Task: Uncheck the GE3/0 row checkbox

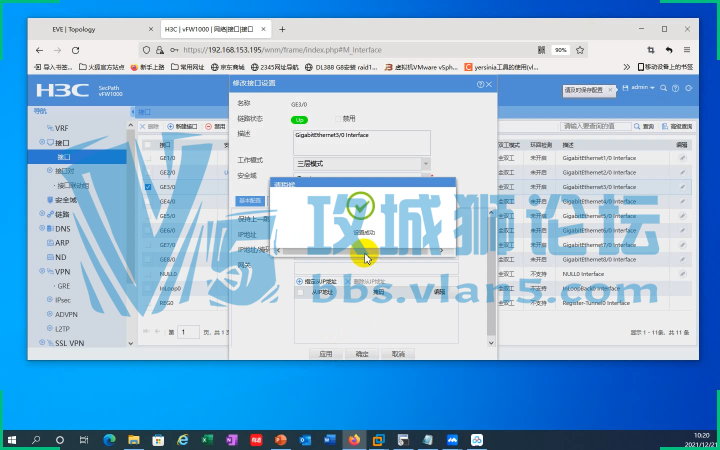Action: (148, 187)
